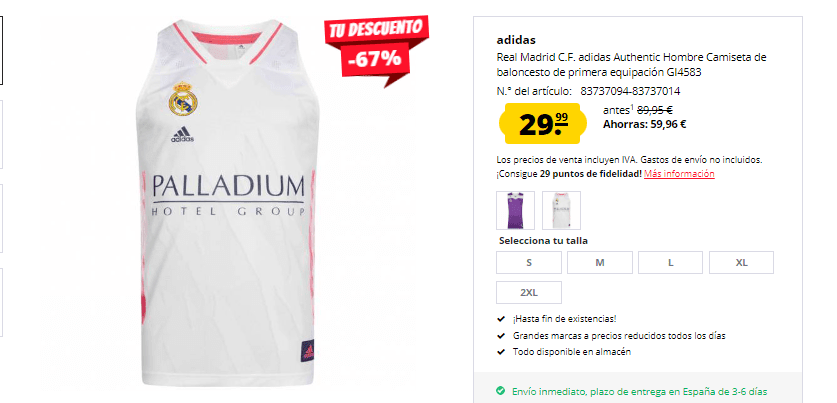837x403 pixels.
Task: Click the checkmark beside Todo disponible en almacén
Action: pos(501,352)
